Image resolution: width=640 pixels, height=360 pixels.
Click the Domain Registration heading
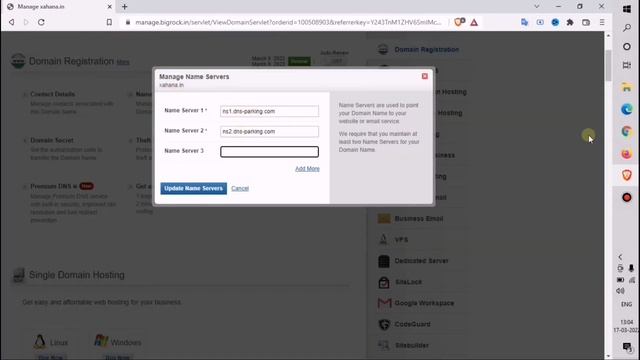[x=71, y=61]
